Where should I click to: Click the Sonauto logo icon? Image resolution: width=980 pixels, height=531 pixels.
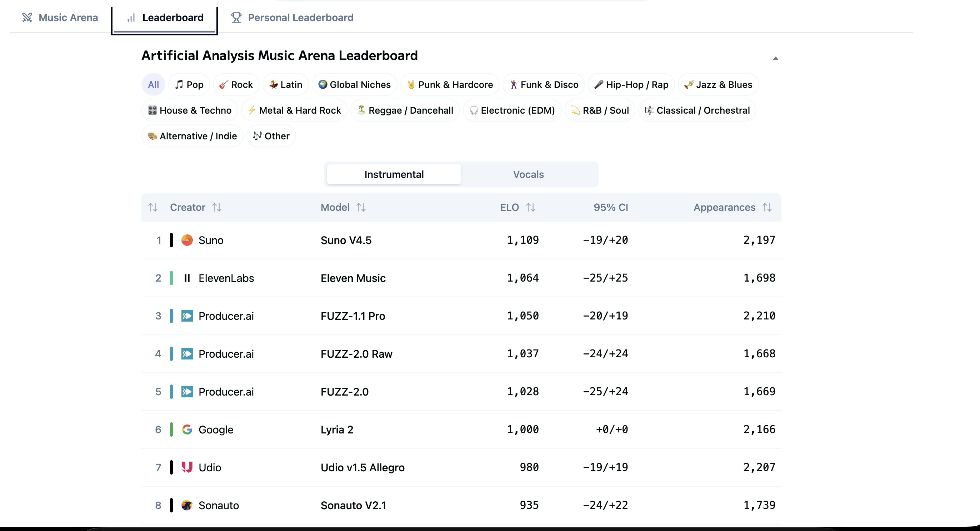tap(187, 506)
